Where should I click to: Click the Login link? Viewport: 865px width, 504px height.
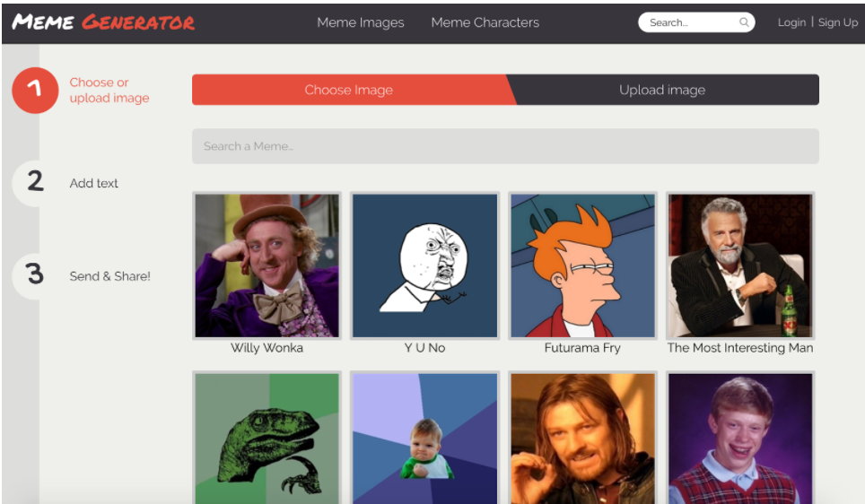coord(791,22)
